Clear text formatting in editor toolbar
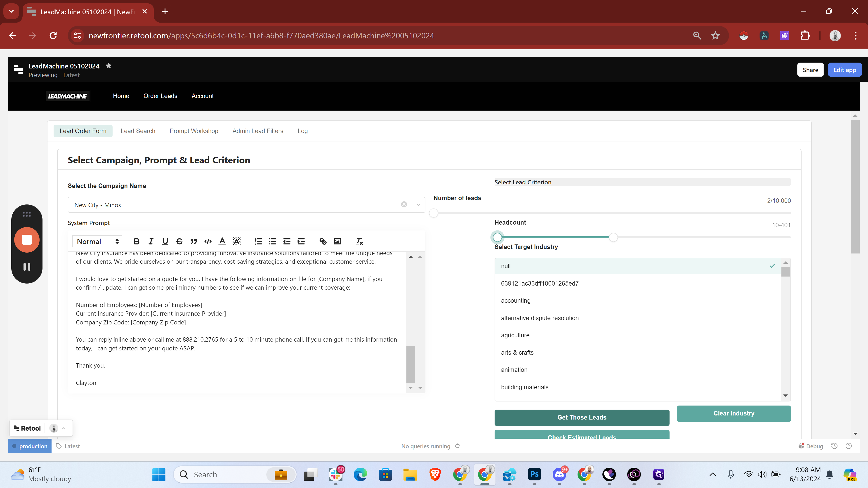The width and height of the screenshot is (868, 488). coord(359,242)
